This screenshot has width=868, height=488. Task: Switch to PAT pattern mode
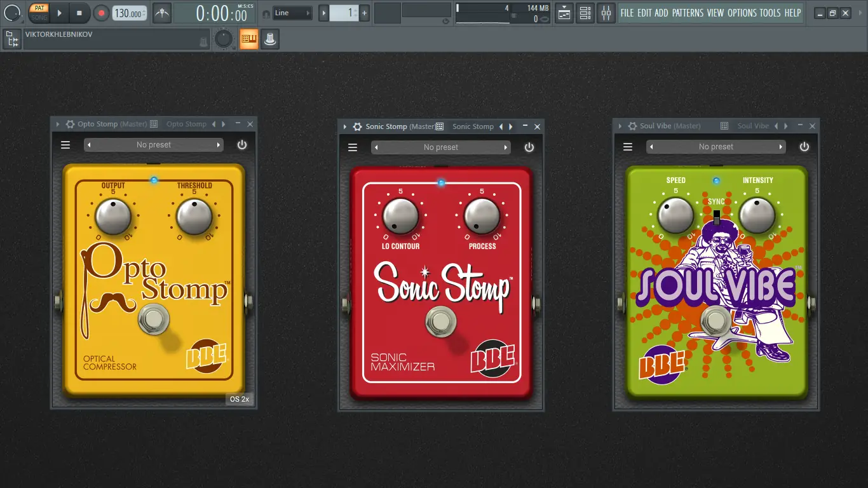point(39,8)
